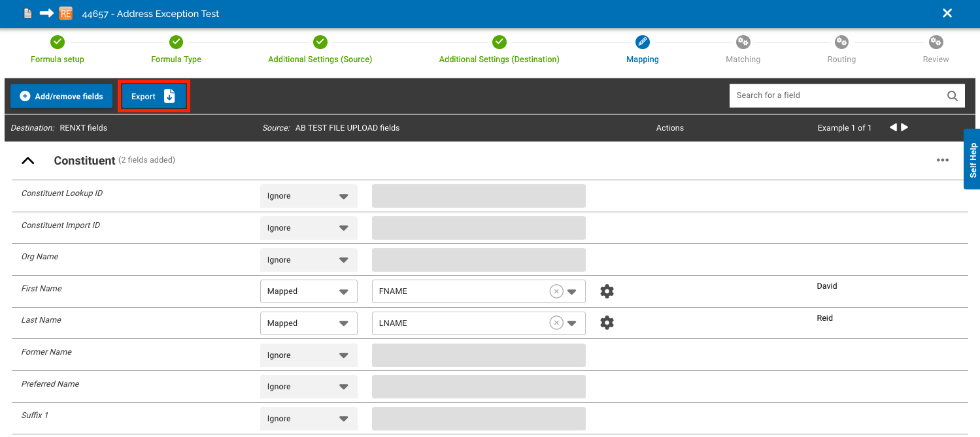This screenshot has width=980, height=437.
Task: Click the Add/remove fields button
Action: tap(61, 96)
